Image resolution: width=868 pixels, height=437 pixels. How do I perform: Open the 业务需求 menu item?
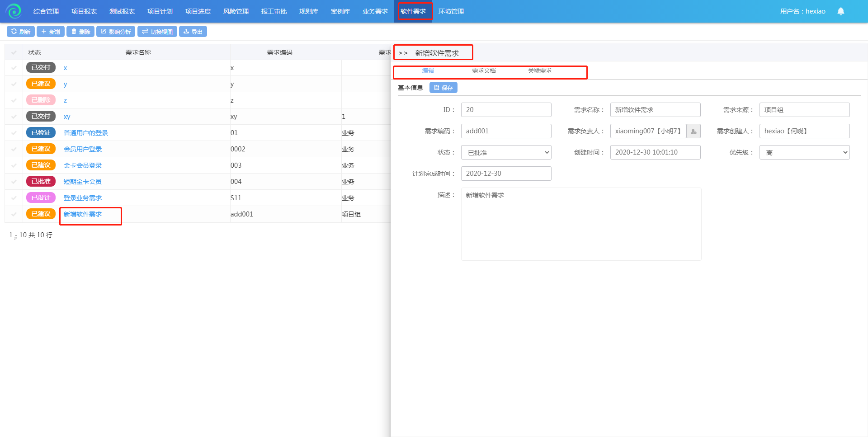point(375,11)
